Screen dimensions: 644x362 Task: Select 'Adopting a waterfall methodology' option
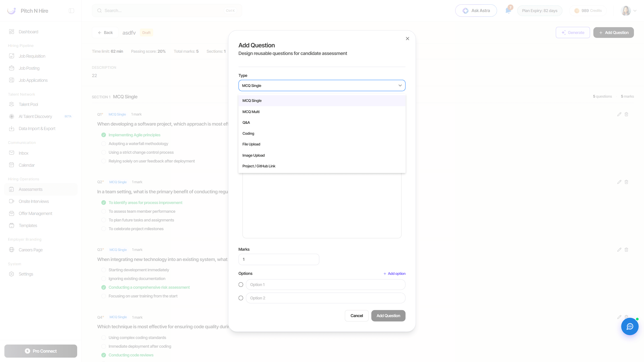[104, 144]
